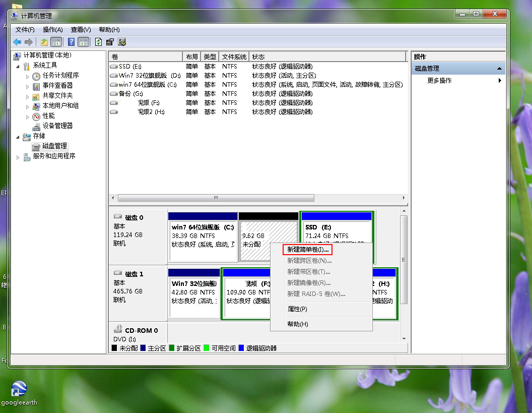The height and width of the screenshot is (413, 532).
Task: Toggle the Show/Hide Action Pane toolbar button
Action: (84, 42)
